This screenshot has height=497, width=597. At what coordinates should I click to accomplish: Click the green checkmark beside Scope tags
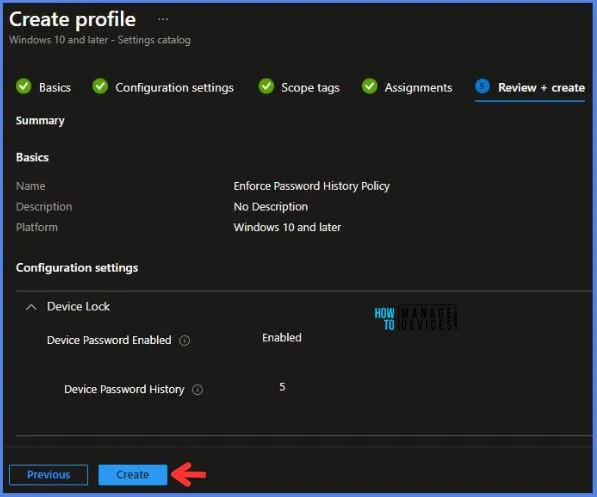266,86
